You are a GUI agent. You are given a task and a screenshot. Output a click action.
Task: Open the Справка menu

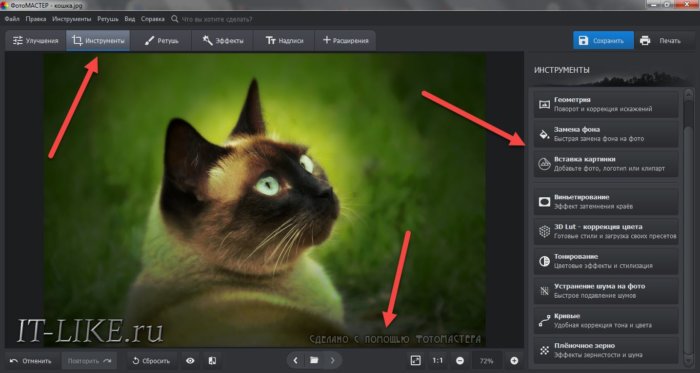pos(153,19)
